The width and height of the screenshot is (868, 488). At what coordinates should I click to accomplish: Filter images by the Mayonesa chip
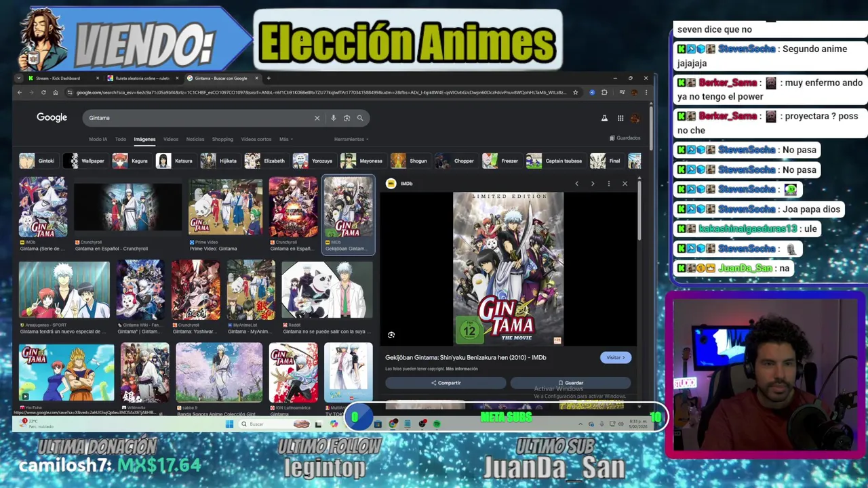pyautogui.click(x=363, y=161)
